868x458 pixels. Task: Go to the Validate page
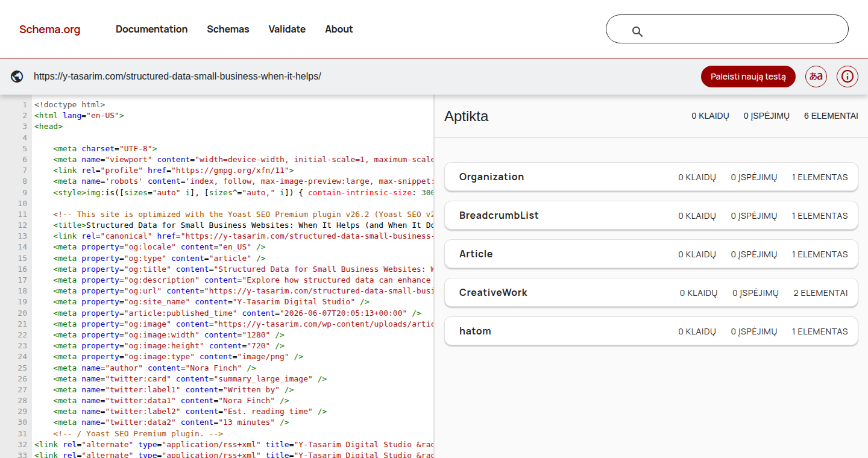[x=287, y=29]
